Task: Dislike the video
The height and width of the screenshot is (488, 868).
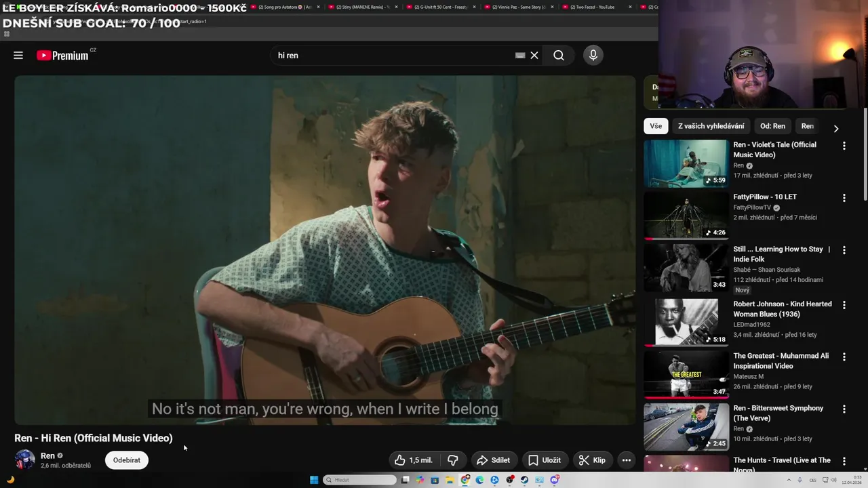Action: click(453, 460)
